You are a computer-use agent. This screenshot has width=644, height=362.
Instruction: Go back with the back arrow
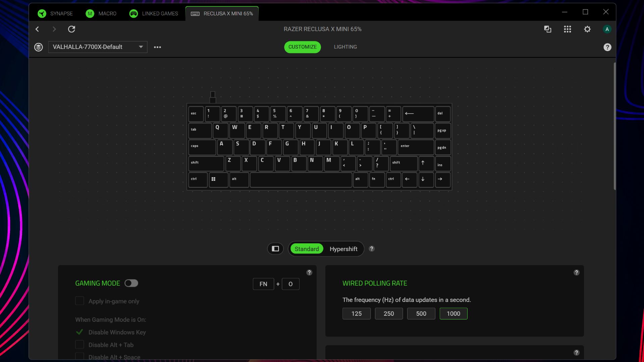37,29
